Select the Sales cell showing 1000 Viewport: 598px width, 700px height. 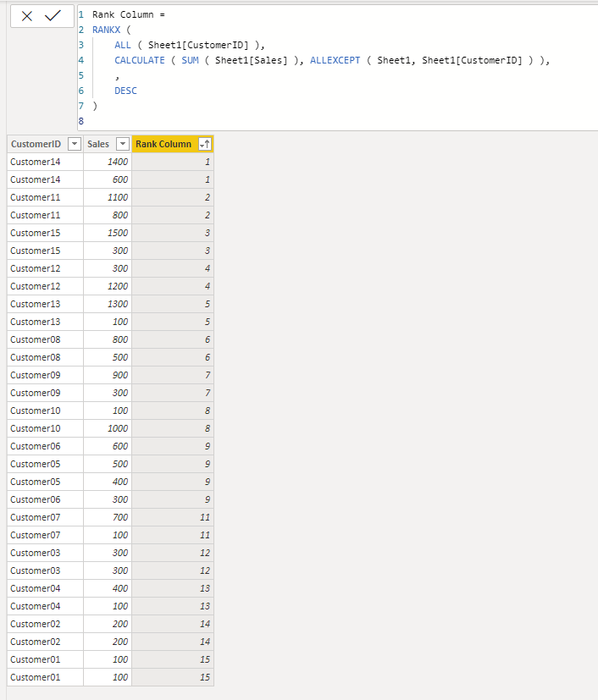click(108, 428)
